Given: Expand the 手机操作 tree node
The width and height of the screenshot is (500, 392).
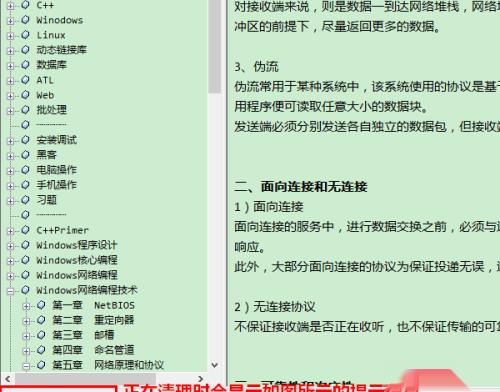Looking at the screenshot, I should [10, 186].
